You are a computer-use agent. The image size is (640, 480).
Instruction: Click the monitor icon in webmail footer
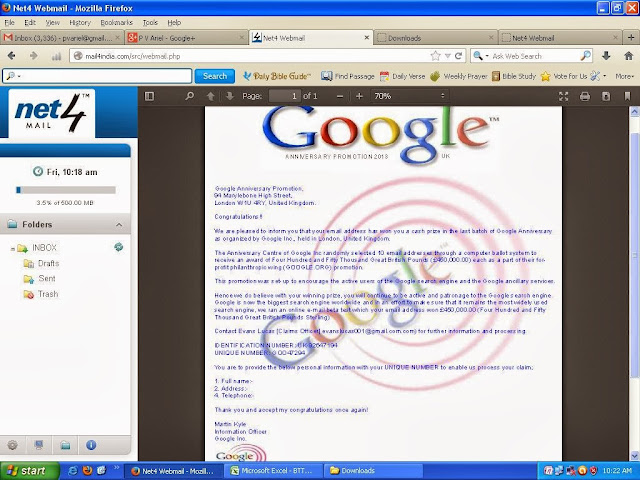click(39, 445)
